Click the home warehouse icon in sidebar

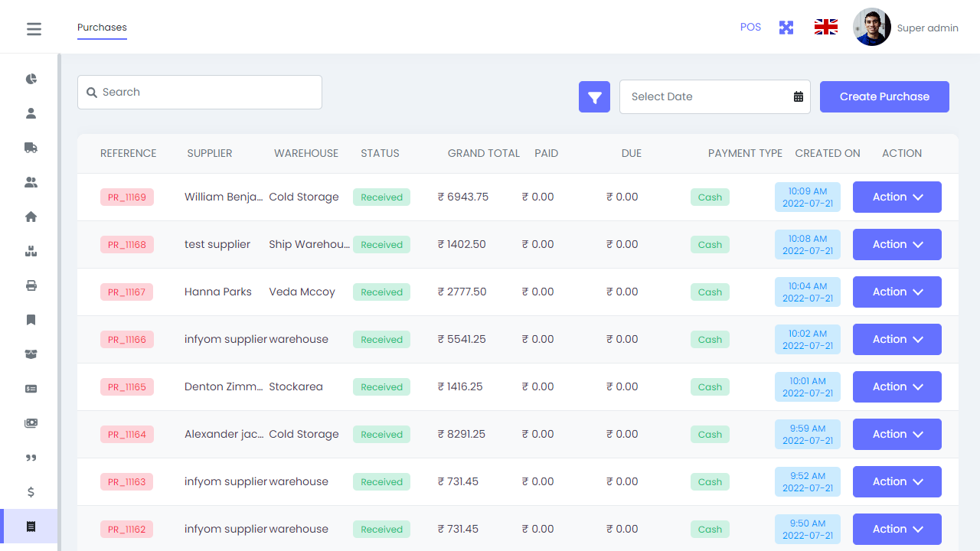tap(31, 217)
